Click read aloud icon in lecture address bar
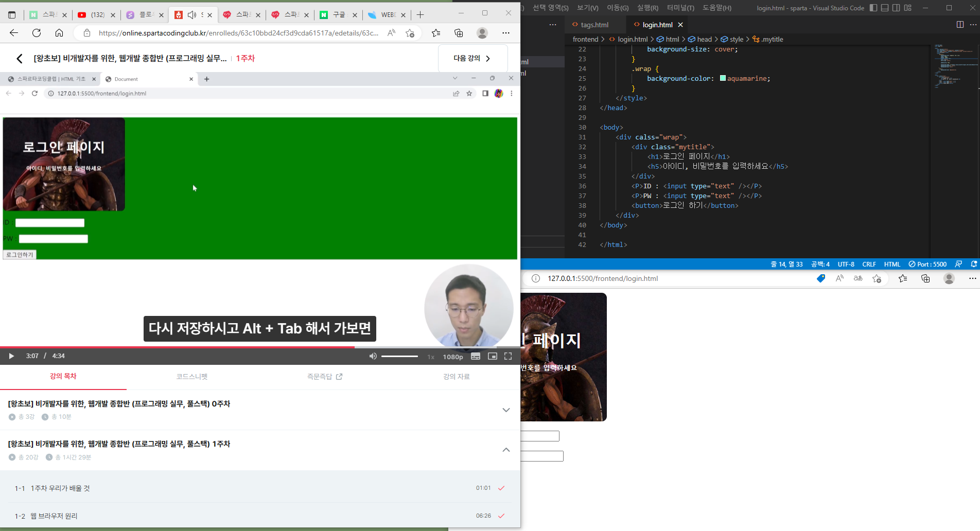 (x=392, y=33)
